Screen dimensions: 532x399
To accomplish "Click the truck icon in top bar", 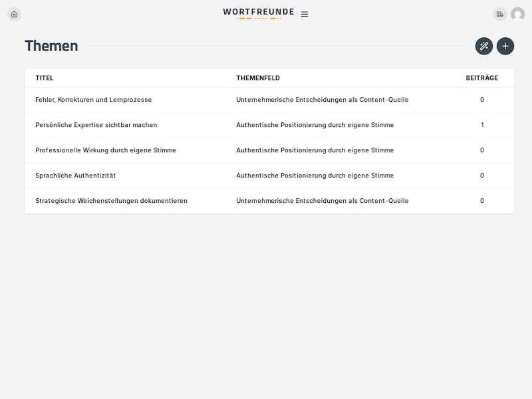I will coord(500,14).
